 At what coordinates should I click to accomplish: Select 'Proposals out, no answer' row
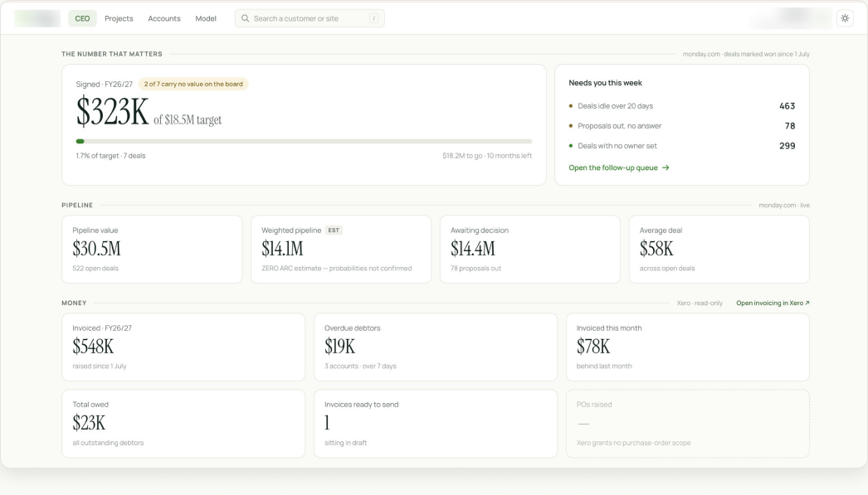pyautogui.click(x=682, y=126)
